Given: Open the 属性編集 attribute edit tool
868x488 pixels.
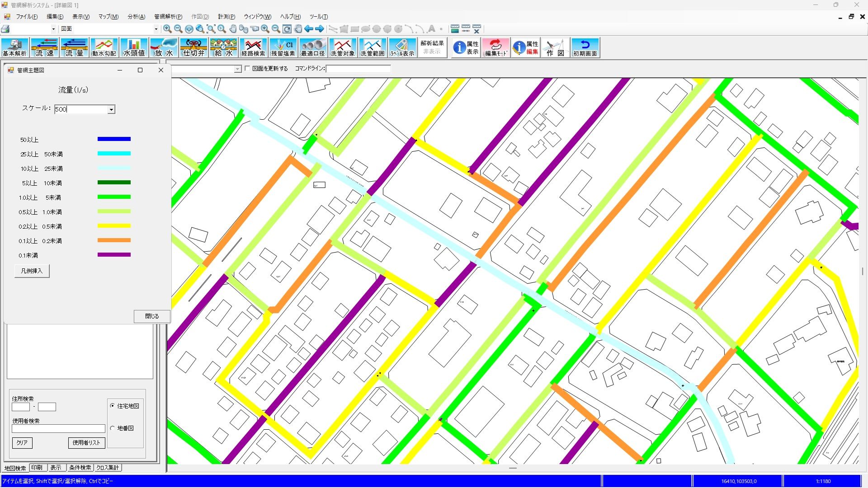Looking at the screenshot, I should pos(526,47).
